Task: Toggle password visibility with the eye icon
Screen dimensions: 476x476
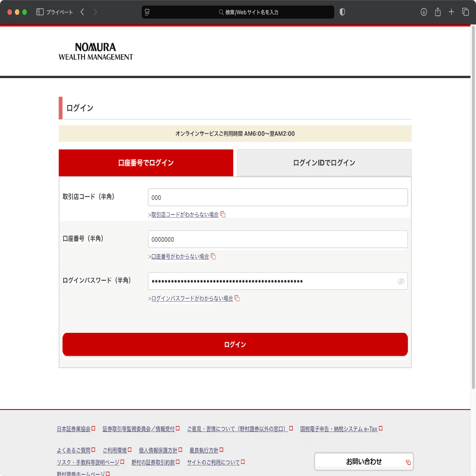Action: pos(401,281)
